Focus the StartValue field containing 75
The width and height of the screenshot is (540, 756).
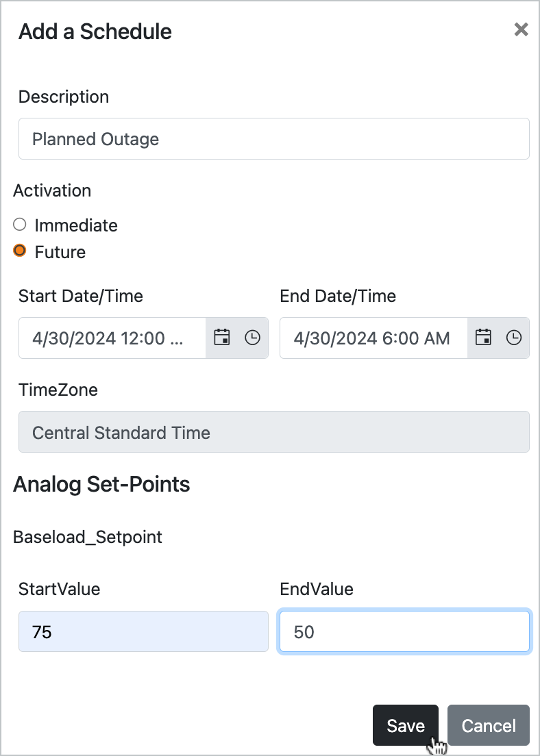pyautogui.click(x=143, y=631)
